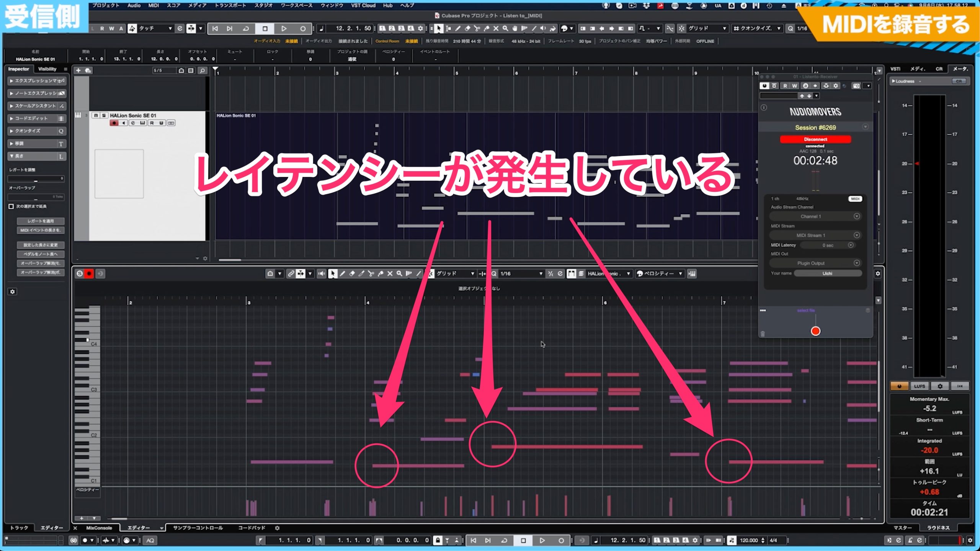Open the VST Cloud menu
Image resolution: width=980 pixels, height=551 pixels.
coord(363,5)
